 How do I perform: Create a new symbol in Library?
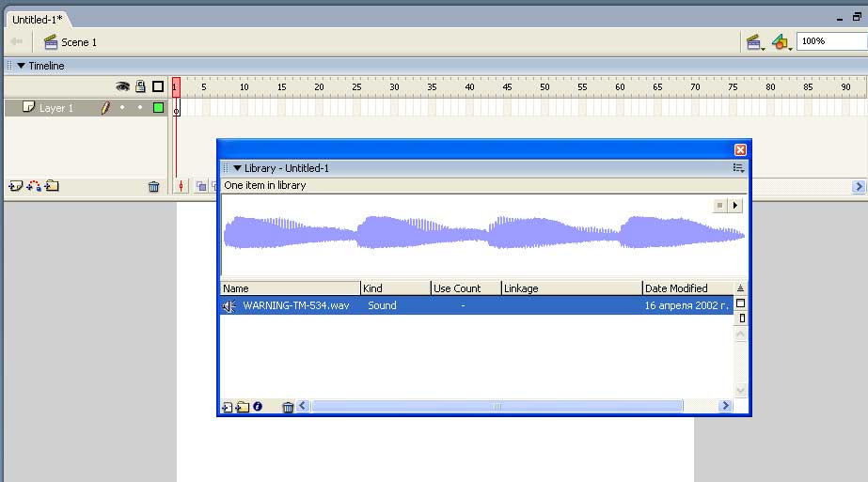(227, 407)
